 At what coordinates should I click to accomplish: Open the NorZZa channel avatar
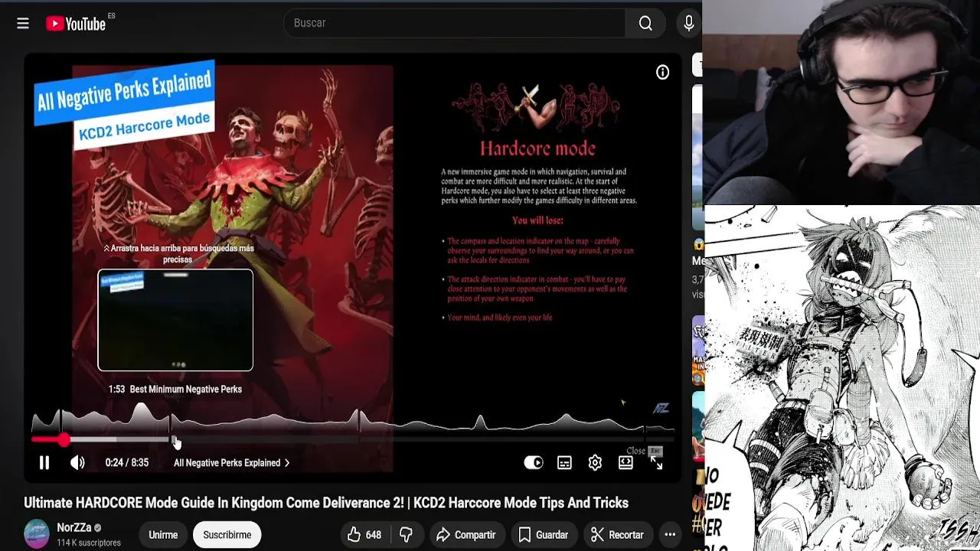tap(37, 534)
